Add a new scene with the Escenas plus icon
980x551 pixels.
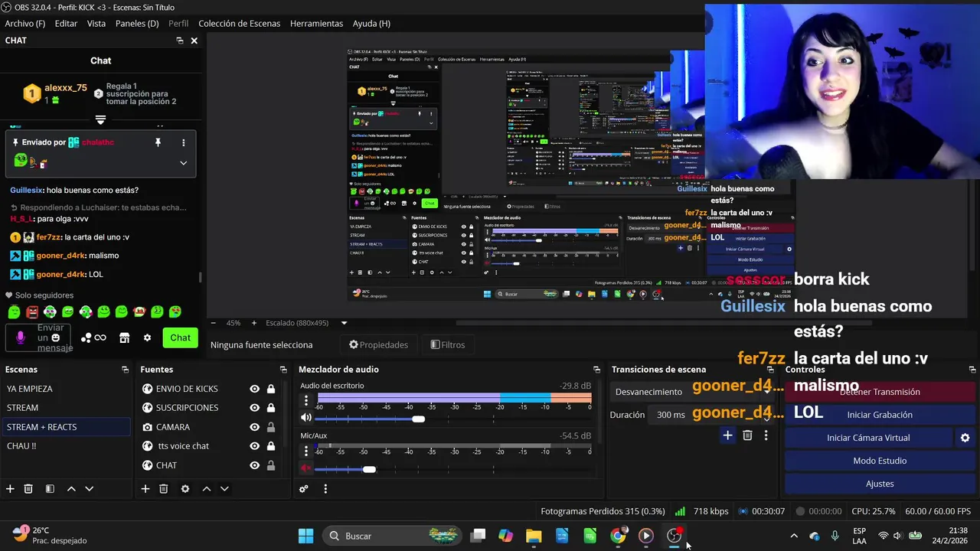pos(10,489)
